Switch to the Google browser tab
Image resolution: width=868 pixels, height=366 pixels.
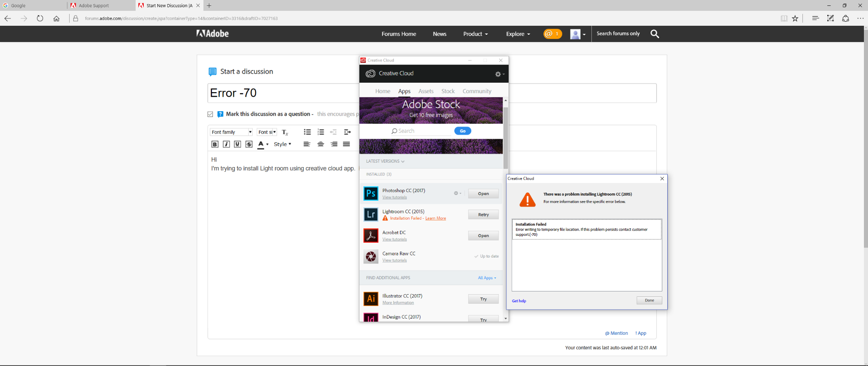[x=34, y=5]
